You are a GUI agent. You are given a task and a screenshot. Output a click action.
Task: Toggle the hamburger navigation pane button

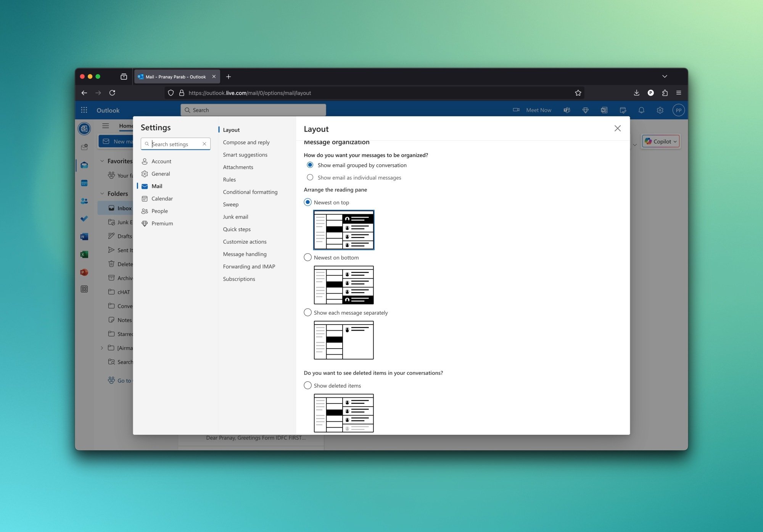tap(106, 126)
